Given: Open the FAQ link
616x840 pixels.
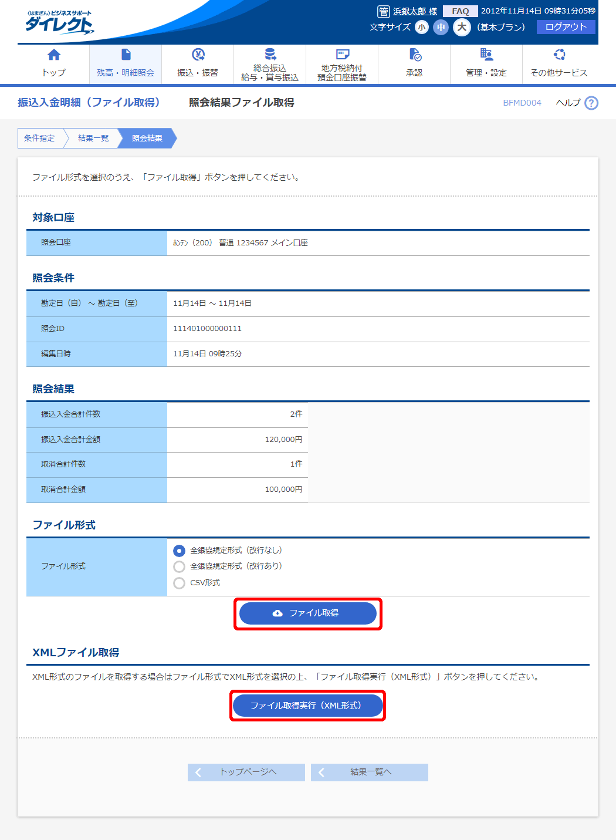Looking at the screenshot, I should (460, 11).
